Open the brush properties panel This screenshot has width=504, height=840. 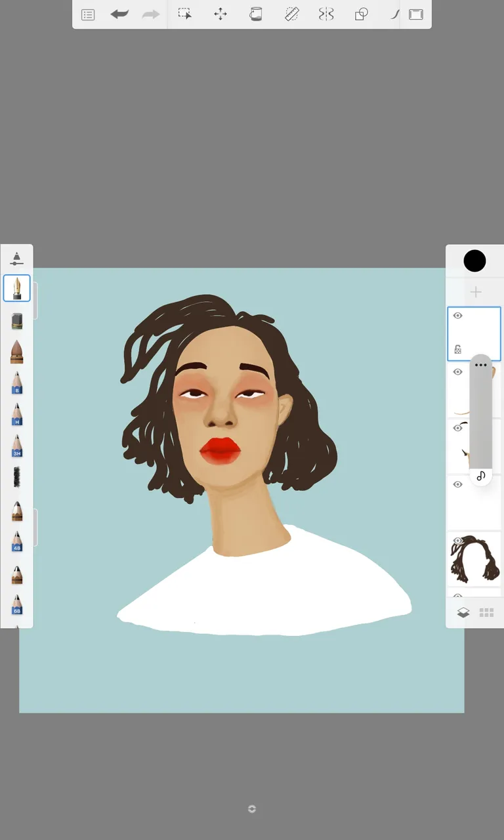coord(17,258)
